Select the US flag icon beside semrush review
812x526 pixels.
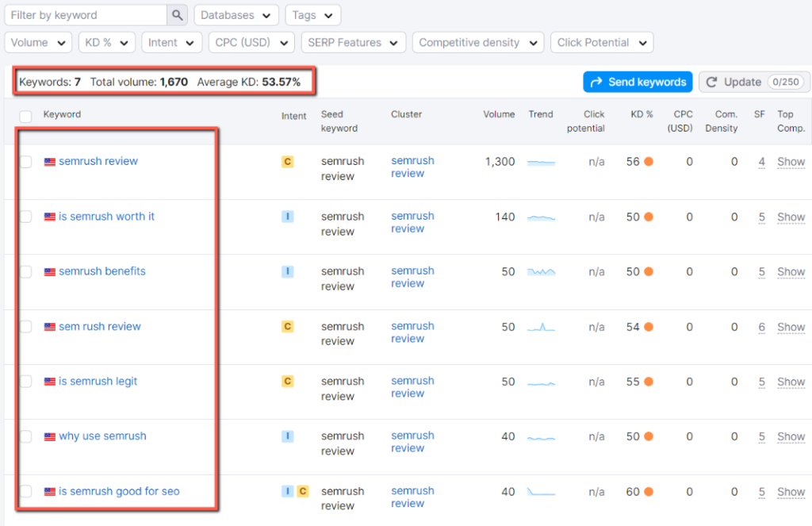click(x=50, y=161)
